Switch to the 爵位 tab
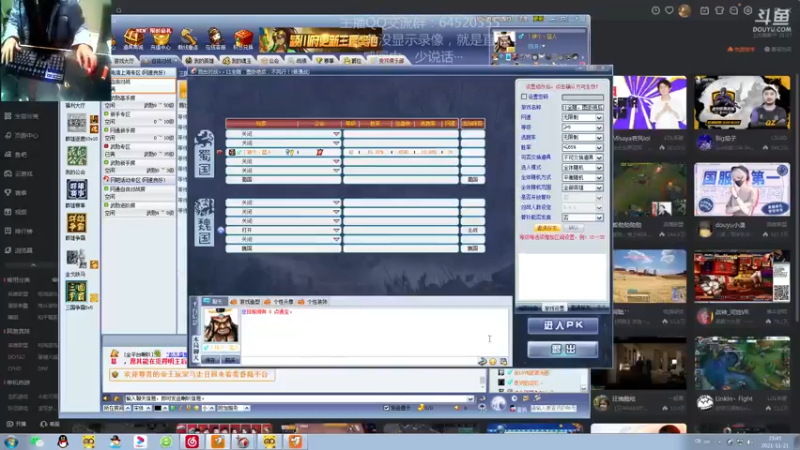Viewport: 800px width, 450px height. (353, 61)
